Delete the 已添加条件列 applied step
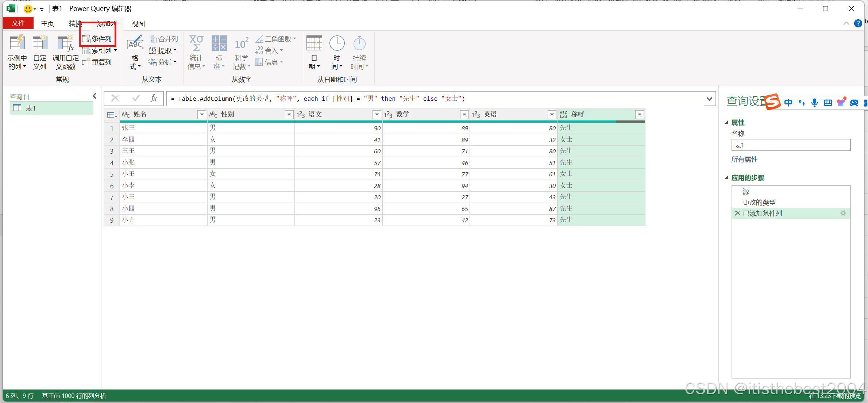Screen dimensions: 868x403 click(x=737, y=213)
